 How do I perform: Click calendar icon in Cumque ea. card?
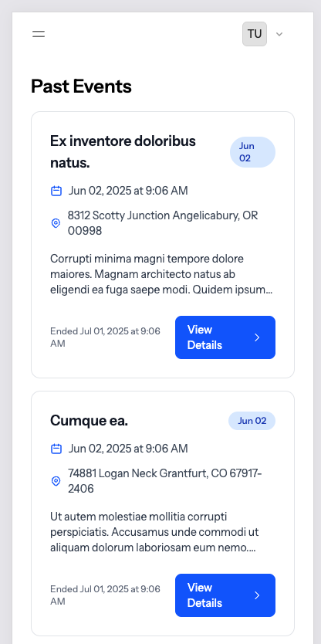point(56,449)
